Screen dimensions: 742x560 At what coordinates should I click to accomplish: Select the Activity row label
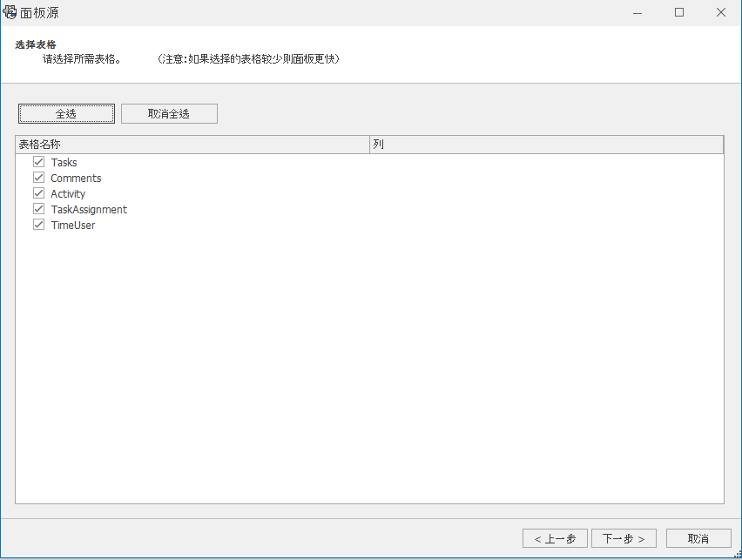pyautogui.click(x=68, y=193)
